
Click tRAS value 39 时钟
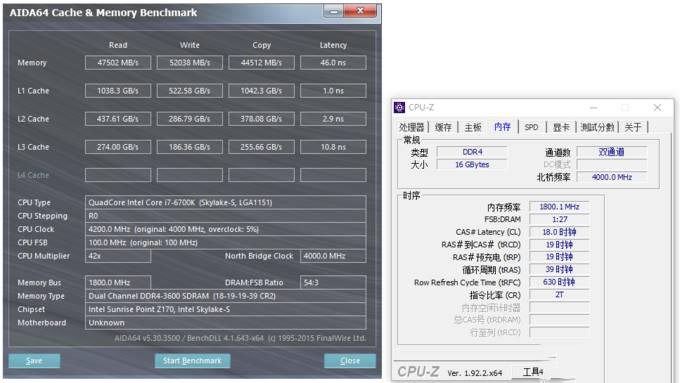(559, 269)
